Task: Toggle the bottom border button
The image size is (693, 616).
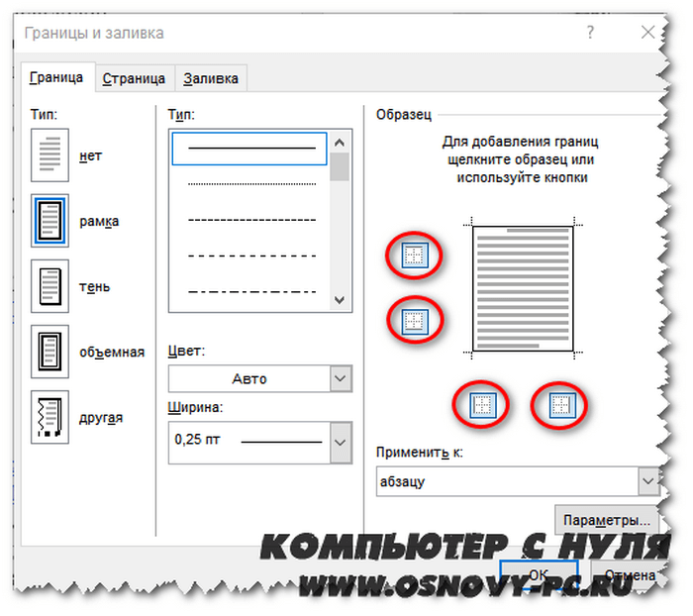Action: (415, 321)
